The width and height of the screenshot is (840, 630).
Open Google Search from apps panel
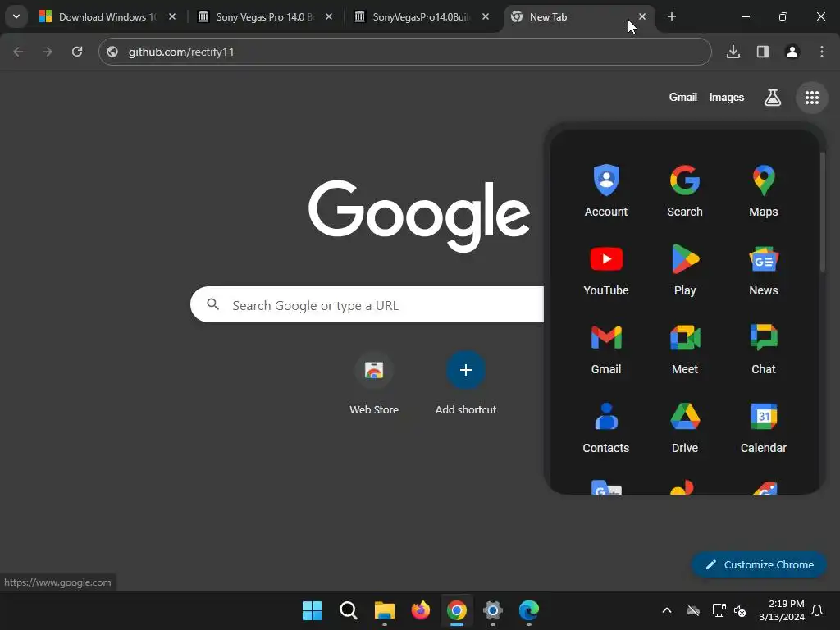[x=685, y=189]
